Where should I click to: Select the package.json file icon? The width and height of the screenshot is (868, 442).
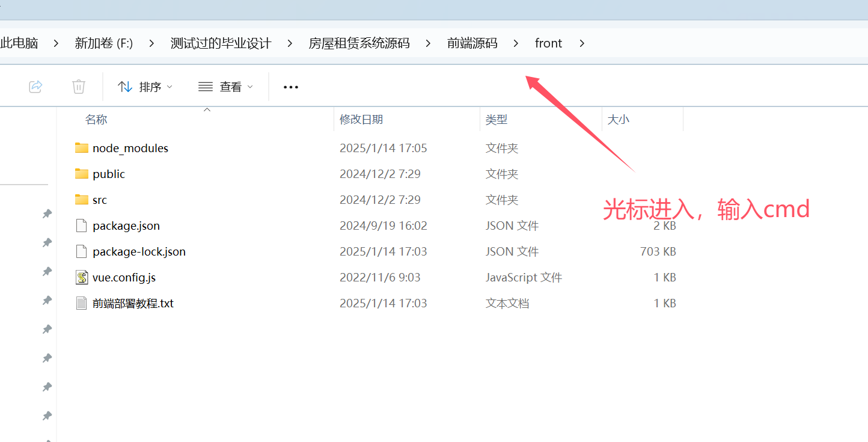[82, 226]
